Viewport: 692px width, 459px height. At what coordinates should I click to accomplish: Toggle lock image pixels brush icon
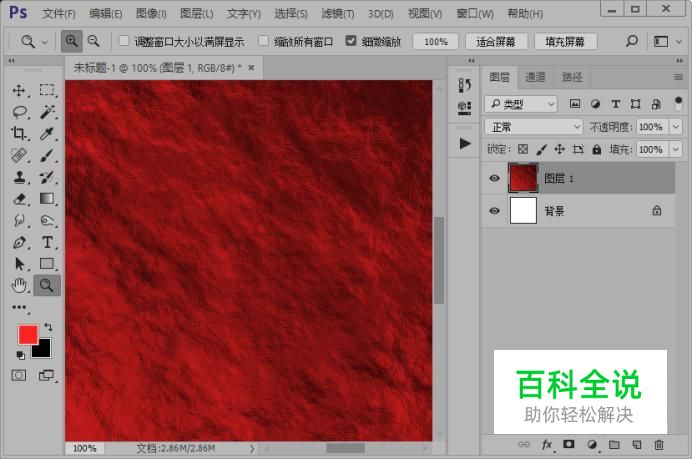pyautogui.click(x=541, y=150)
